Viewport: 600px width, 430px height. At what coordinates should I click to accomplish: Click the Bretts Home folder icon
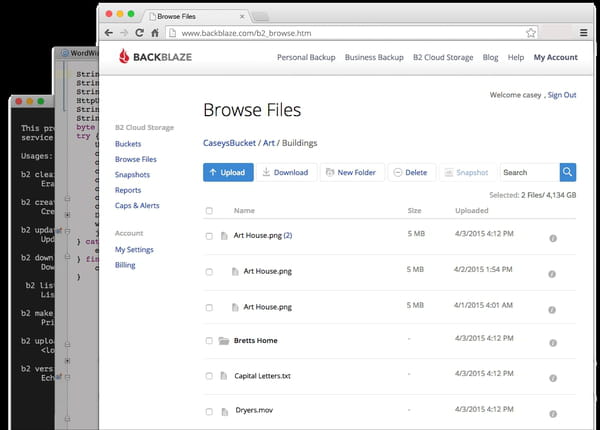click(224, 340)
